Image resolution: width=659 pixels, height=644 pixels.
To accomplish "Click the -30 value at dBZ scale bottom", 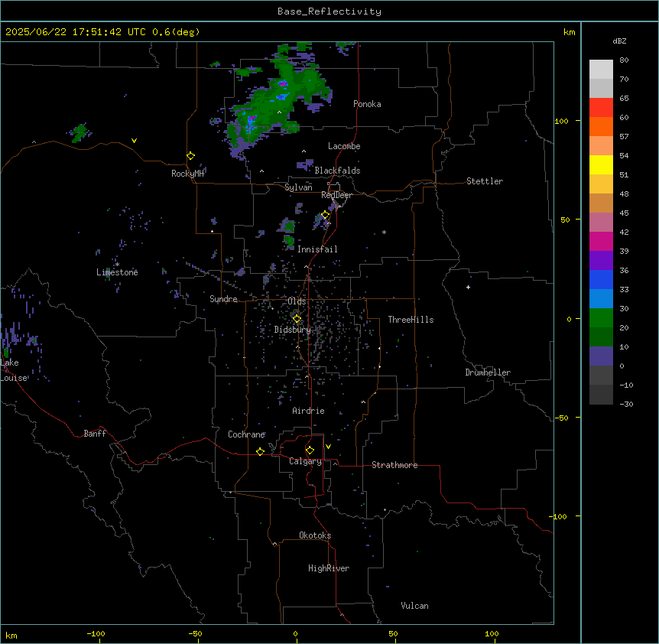I will [626, 405].
